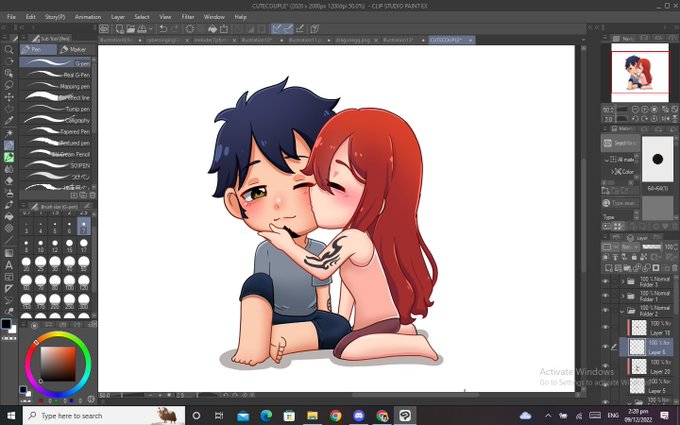This screenshot has height=425, width=680.
Task: Click the Redo arrow icon
Action: (174, 29)
